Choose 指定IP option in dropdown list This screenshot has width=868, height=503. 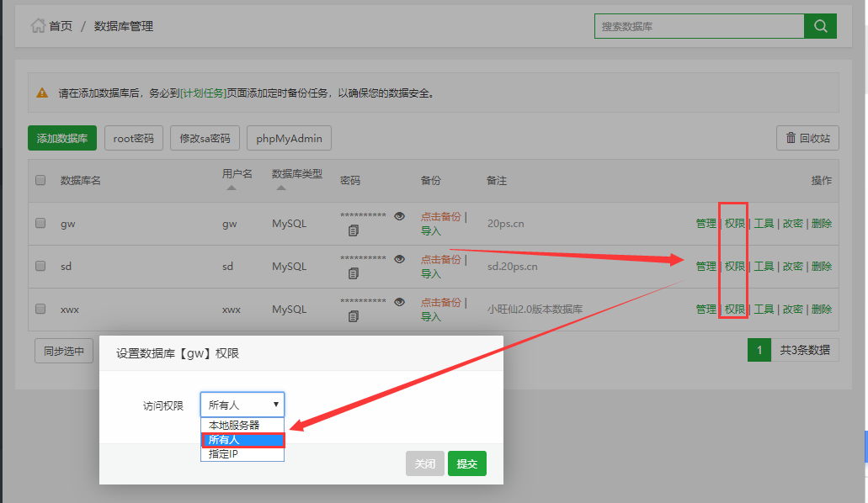[x=242, y=453]
